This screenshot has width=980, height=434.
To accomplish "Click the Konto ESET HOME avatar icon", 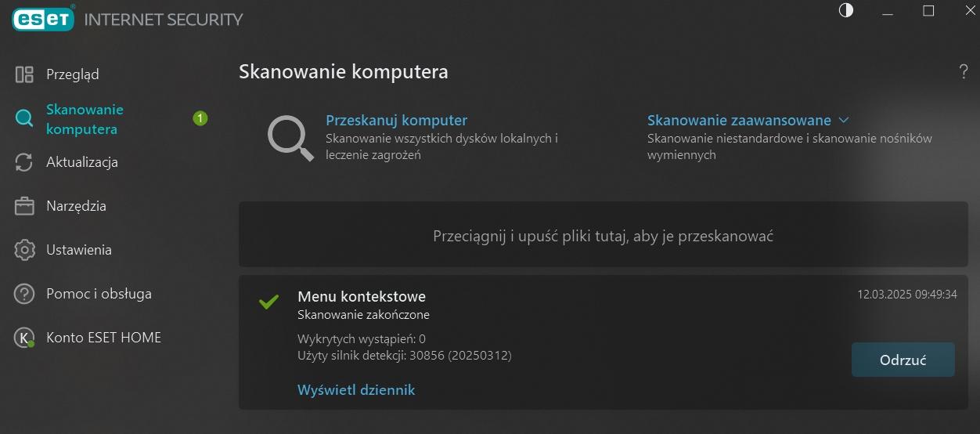I will (x=24, y=338).
